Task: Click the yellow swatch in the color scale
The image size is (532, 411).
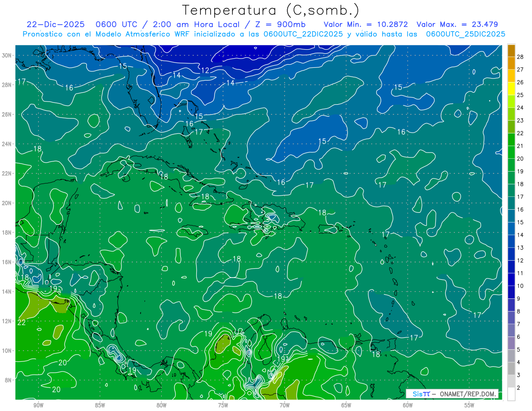Action: (x=512, y=89)
